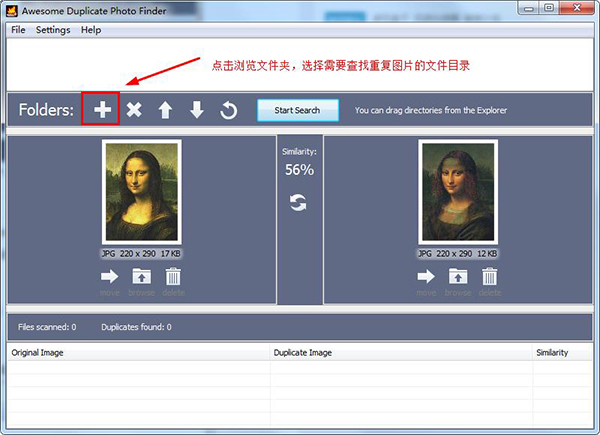Move the left image with the arrow icon
Screen dimensions: 600x435
click(109, 276)
